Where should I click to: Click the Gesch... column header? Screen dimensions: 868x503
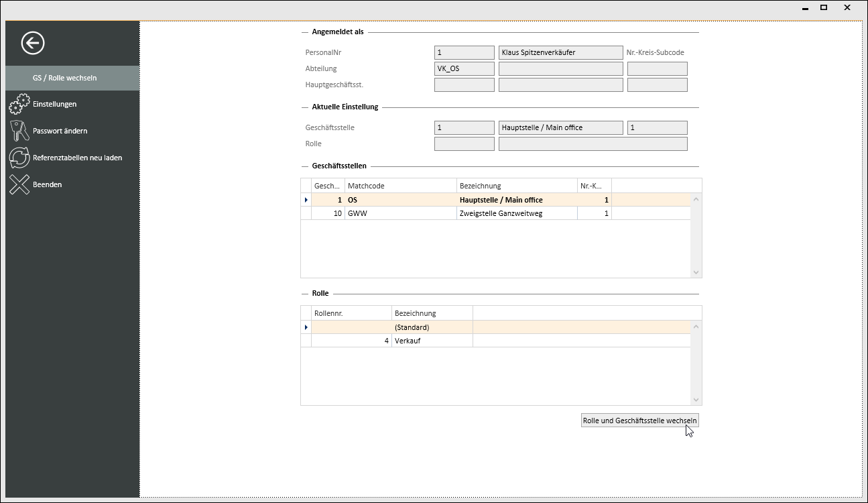(328, 186)
